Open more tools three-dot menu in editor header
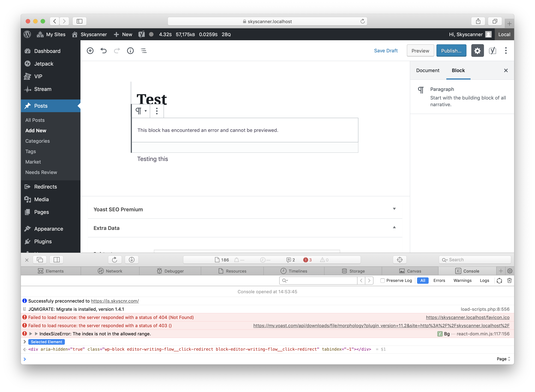Image resolution: width=535 pixels, height=392 pixels. 506,51
